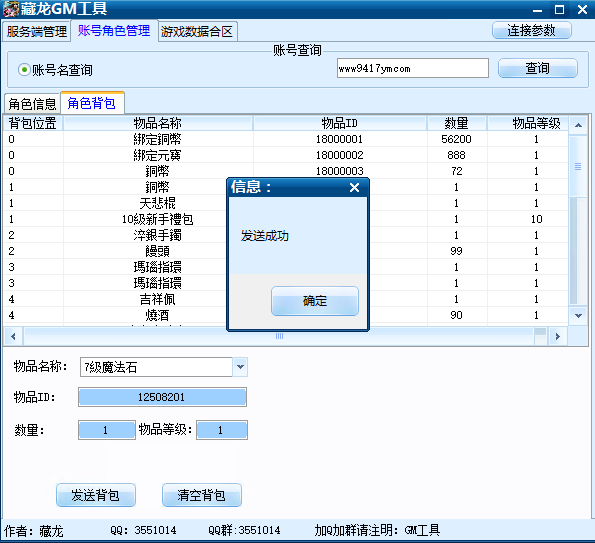Screen dimensions: 595x543
Task: Click the 物品ID field showing 12508201
Action: (162, 397)
